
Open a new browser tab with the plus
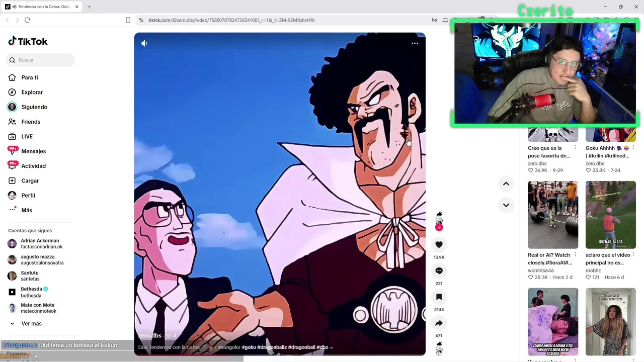point(89,7)
